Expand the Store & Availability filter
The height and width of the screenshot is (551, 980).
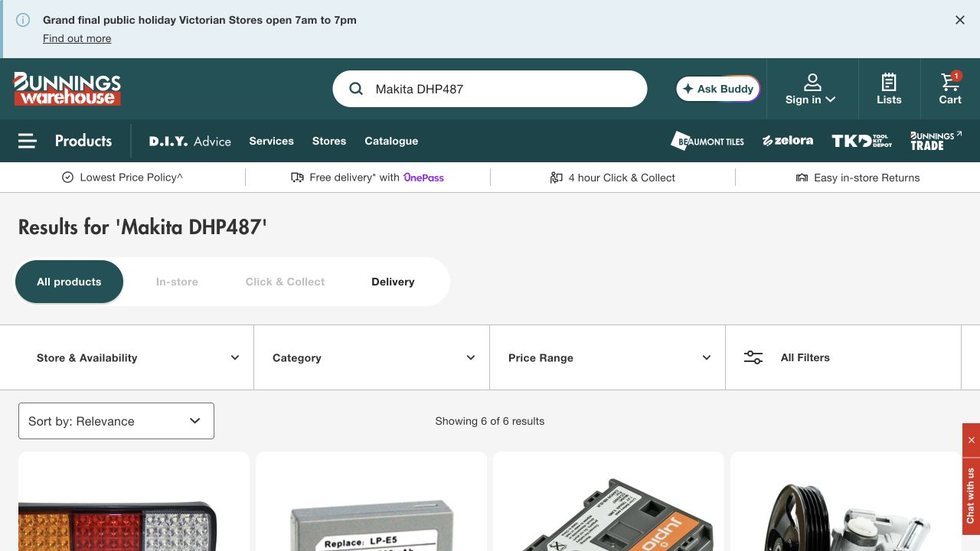click(138, 357)
